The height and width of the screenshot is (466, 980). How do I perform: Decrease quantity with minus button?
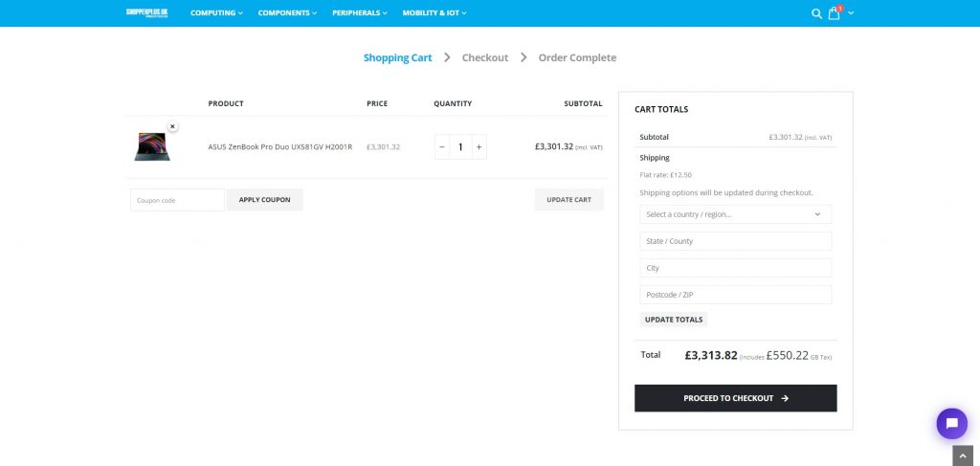(442, 146)
